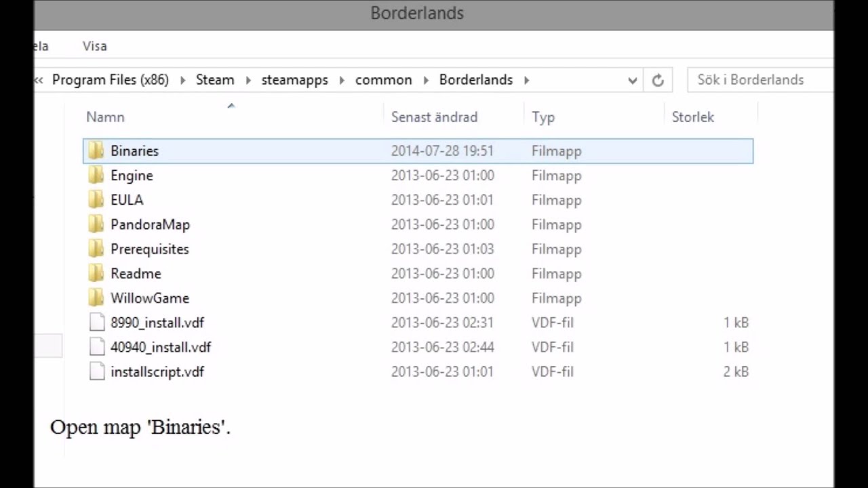Click the WillowGame folder icon
The height and width of the screenshot is (488, 868).
click(x=96, y=298)
